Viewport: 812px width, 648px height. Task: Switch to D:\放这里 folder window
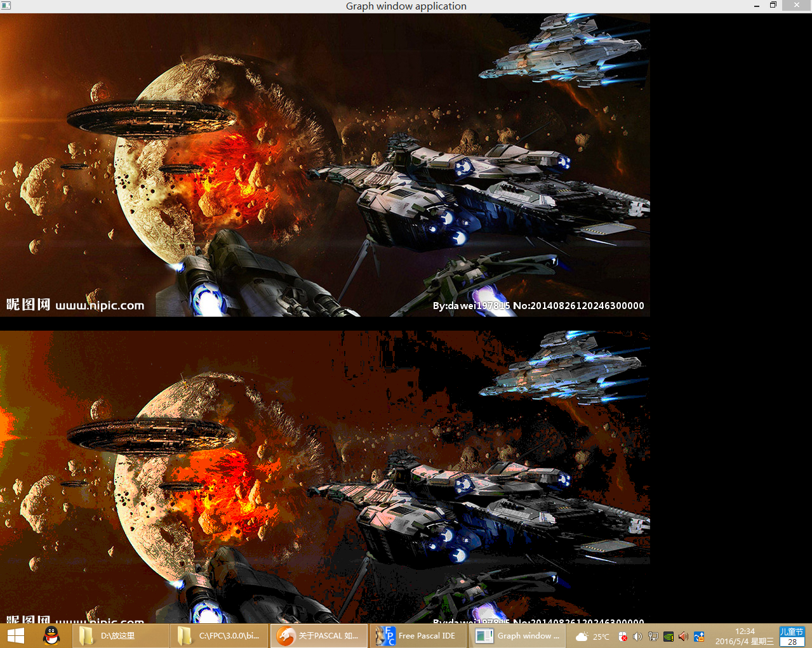(120, 636)
